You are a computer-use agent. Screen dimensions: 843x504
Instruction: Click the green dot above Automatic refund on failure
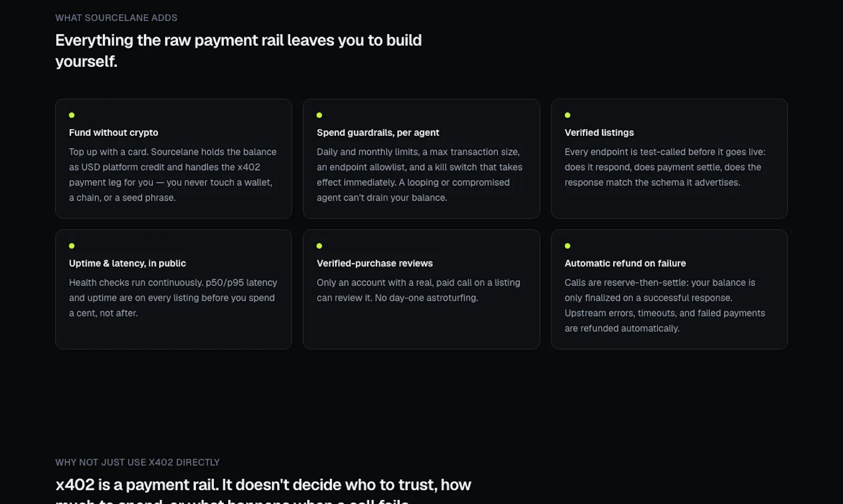[x=567, y=245]
